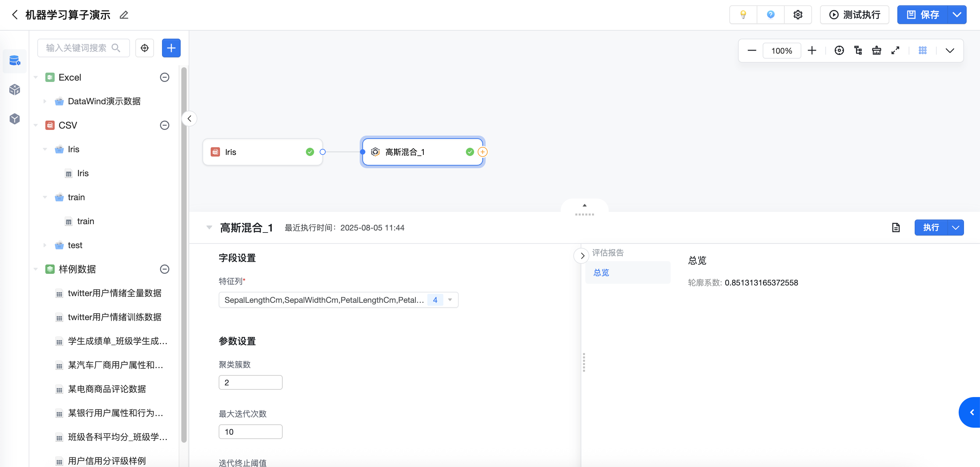Select the 总览 report tab

pyautogui.click(x=627, y=273)
